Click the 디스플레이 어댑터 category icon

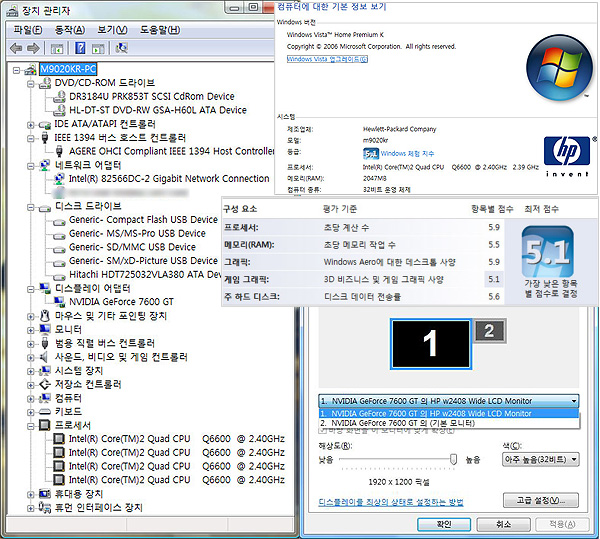coord(45,288)
